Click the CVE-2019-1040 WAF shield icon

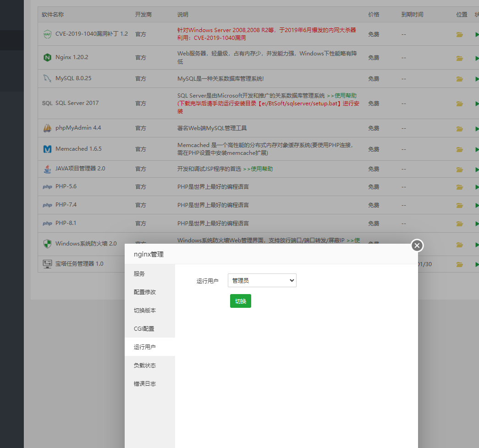click(x=47, y=34)
